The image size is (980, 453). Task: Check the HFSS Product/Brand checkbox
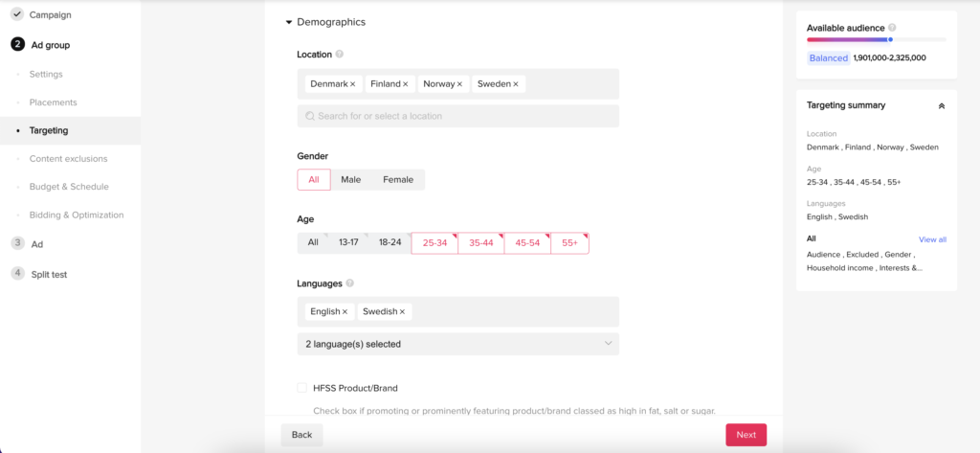pyautogui.click(x=301, y=388)
